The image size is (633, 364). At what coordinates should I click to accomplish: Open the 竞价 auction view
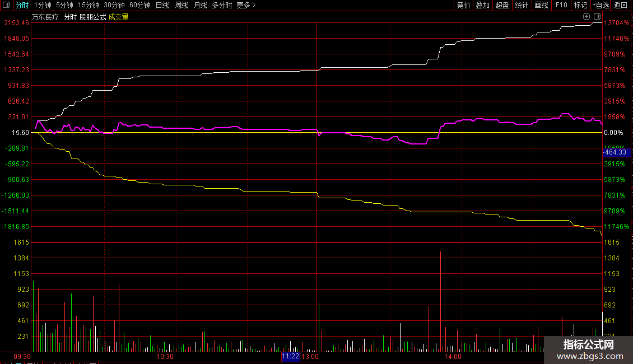463,5
